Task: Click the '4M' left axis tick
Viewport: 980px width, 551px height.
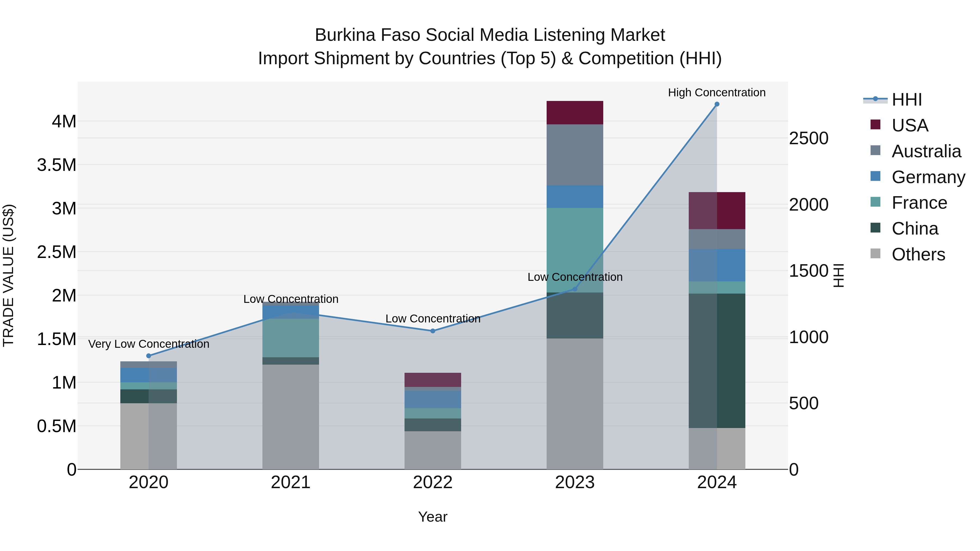Action: tap(64, 122)
